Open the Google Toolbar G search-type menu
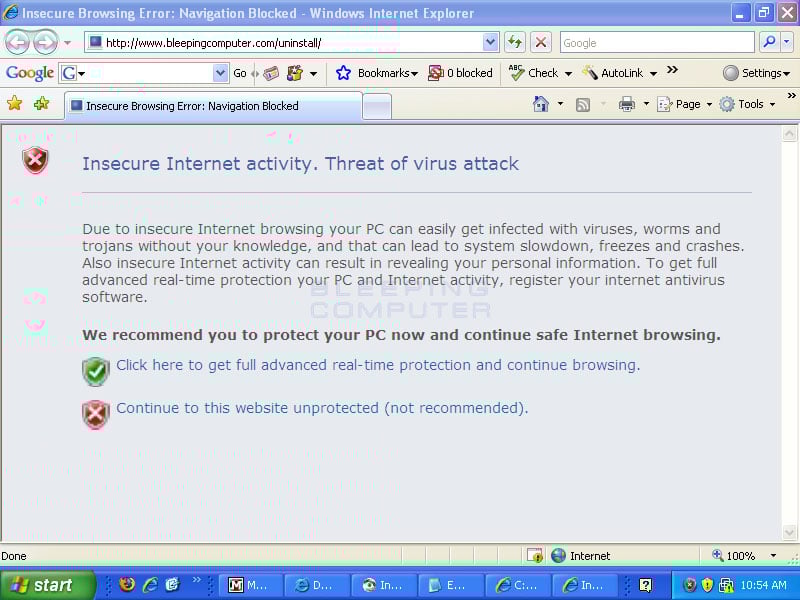800x600 pixels. click(72, 73)
